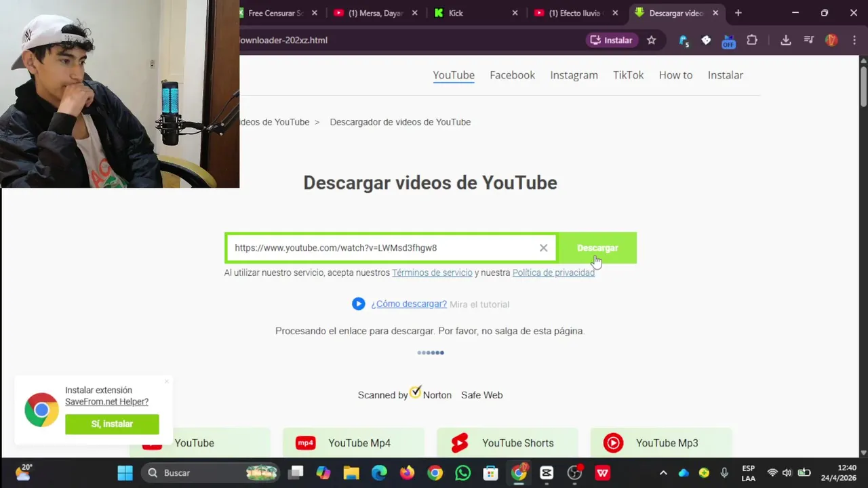Click the green Descargar button
The width and height of the screenshot is (868, 488).
[597, 248]
